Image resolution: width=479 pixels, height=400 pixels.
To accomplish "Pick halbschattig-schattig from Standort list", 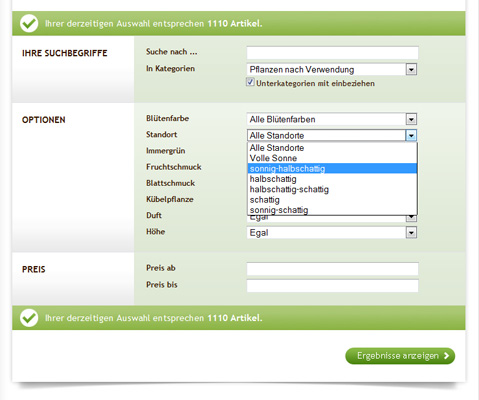I will [x=332, y=189].
